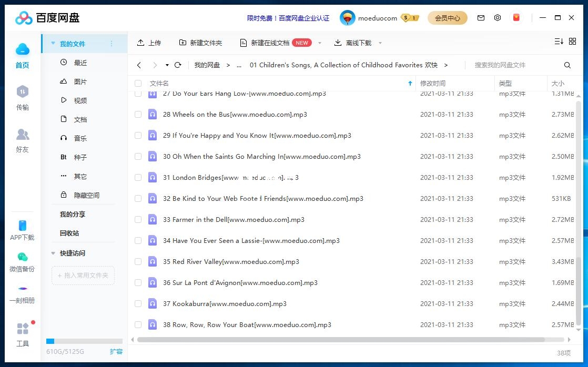Viewport: 588px width, 367px height.
Task: Check the box for 35 Red River Valley
Action: tap(138, 262)
